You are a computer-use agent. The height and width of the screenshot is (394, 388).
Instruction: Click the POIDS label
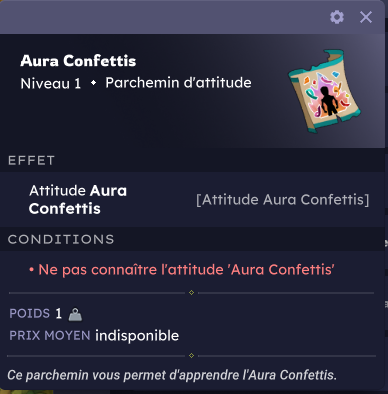(x=30, y=314)
